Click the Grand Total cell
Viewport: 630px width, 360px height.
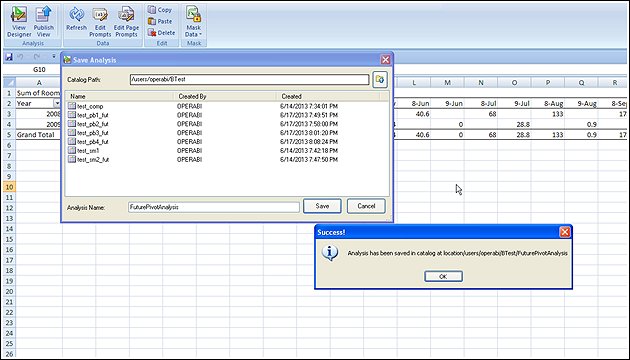point(39,135)
